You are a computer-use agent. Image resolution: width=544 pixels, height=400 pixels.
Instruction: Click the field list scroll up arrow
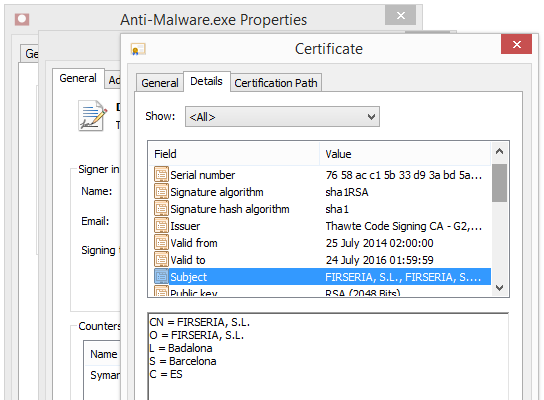499,151
